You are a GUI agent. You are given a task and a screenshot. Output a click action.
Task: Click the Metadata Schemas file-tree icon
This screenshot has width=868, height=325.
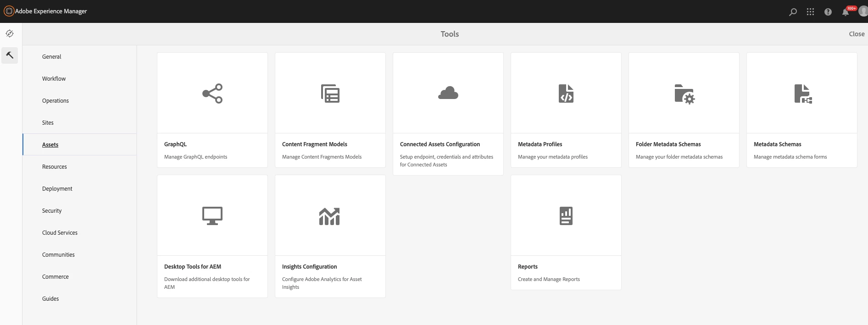803,94
